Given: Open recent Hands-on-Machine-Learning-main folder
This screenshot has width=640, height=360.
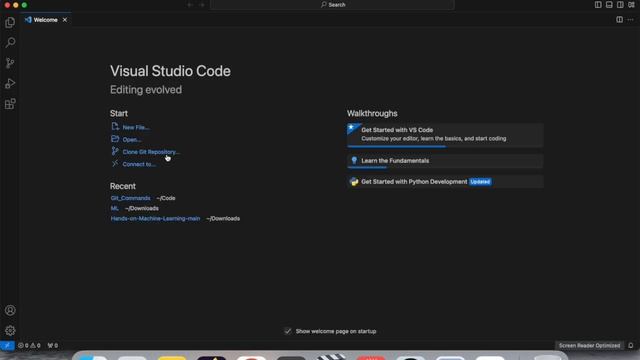Looking at the screenshot, I should 155,218.
